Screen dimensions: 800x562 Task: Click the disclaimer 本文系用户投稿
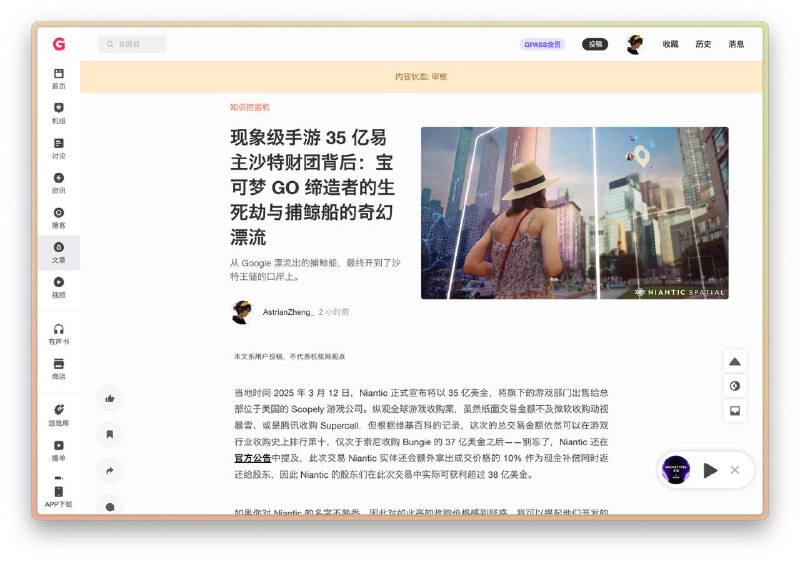(290, 356)
